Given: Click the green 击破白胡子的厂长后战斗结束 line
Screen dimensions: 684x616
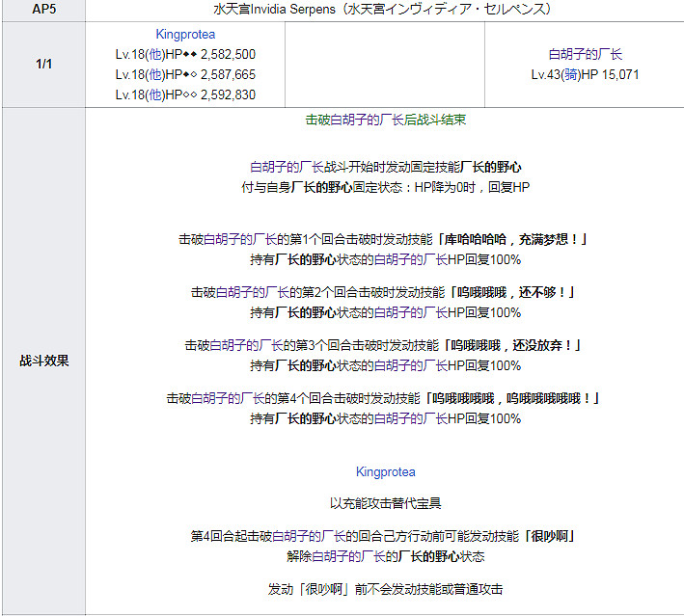Looking at the screenshot, I should [x=386, y=120].
